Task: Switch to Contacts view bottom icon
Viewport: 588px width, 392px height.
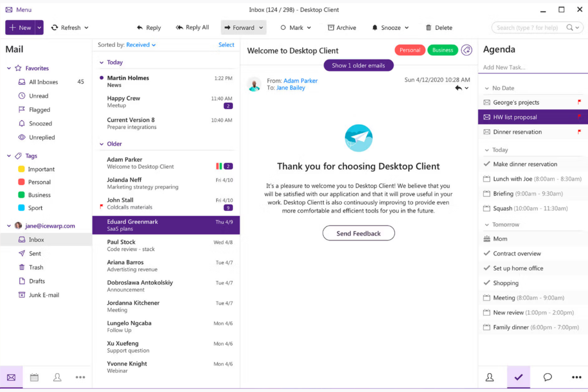Action: 58,377
